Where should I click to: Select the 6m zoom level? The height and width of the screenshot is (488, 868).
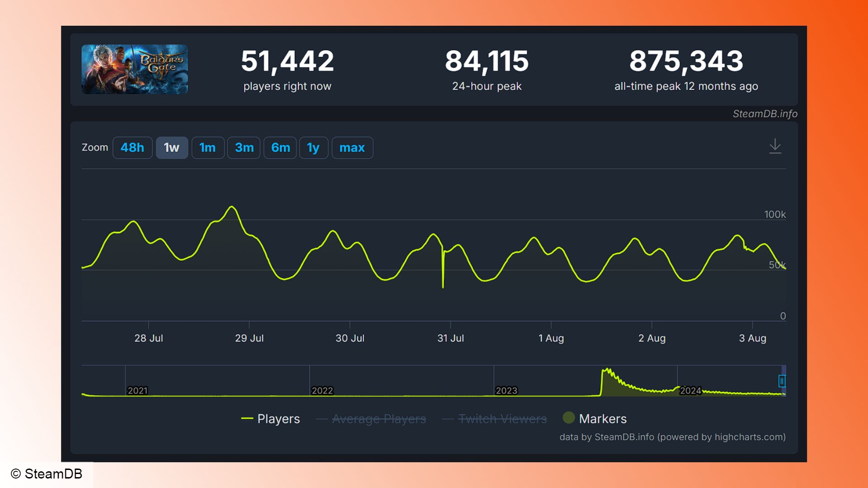pos(278,148)
